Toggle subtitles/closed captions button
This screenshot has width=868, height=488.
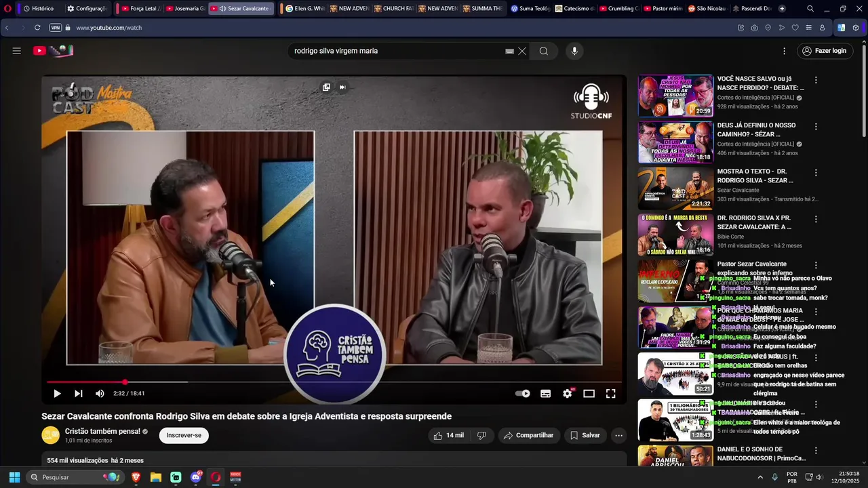point(545,393)
